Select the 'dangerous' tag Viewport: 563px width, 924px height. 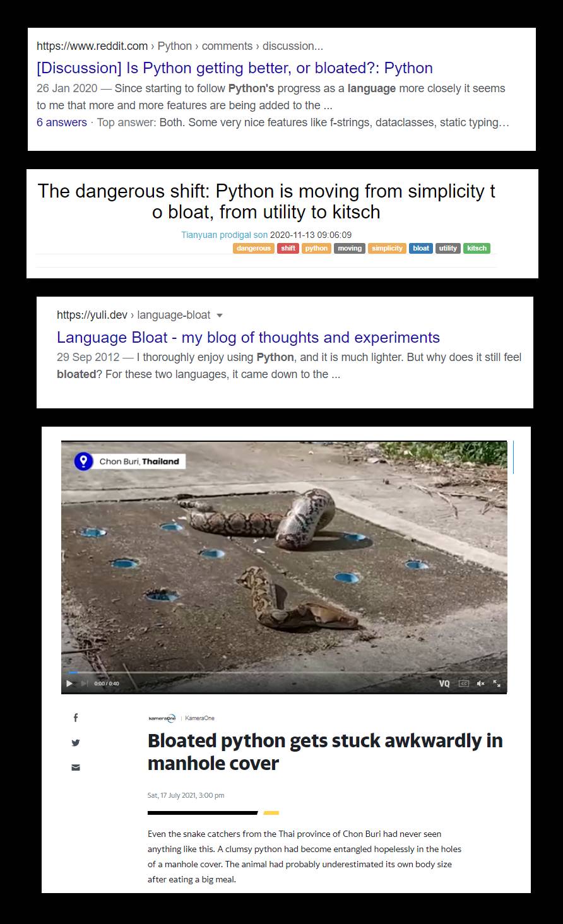[254, 248]
